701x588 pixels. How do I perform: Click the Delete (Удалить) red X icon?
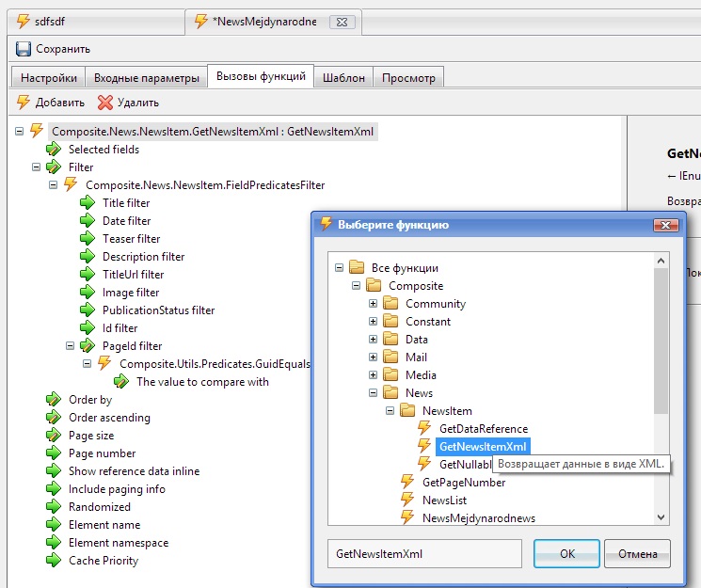point(104,102)
